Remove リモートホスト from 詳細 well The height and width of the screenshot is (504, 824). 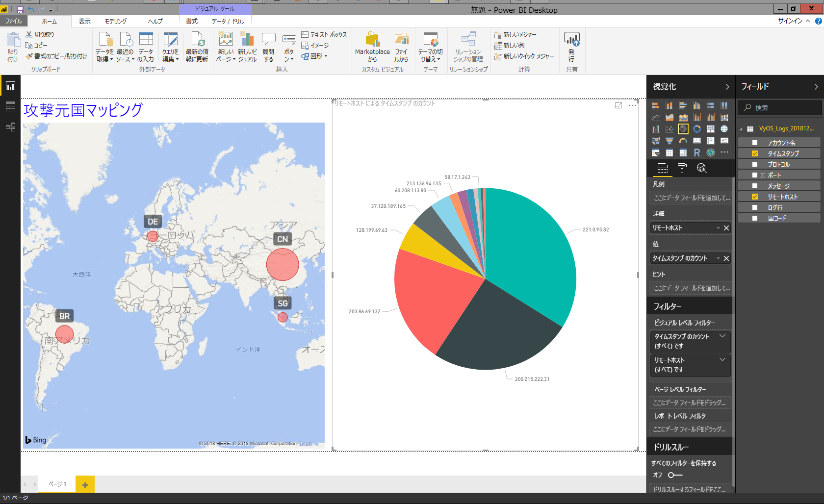click(726, 228)
